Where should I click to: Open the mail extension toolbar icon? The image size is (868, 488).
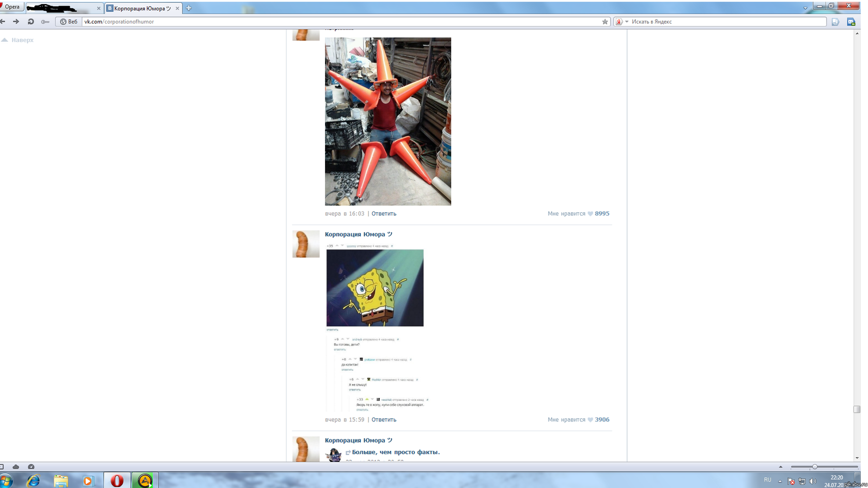[851, 22]
